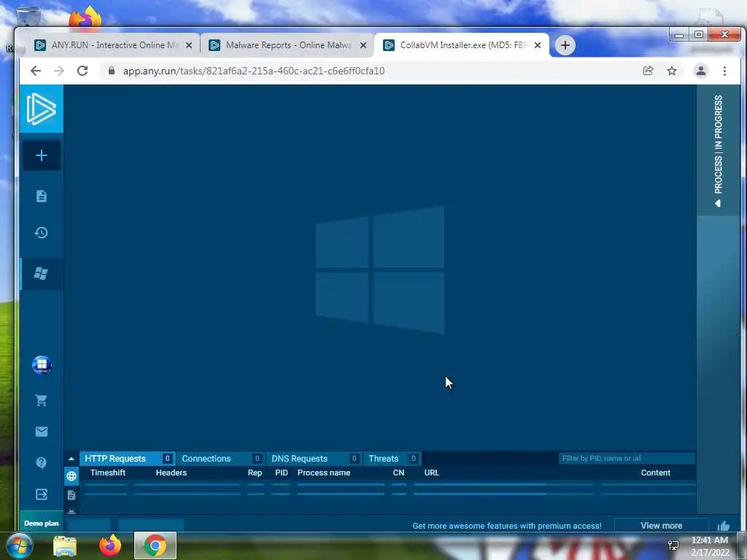747x560 pixels.
Task: Open the reports document icon in sidebar
Action: point(42,195)
